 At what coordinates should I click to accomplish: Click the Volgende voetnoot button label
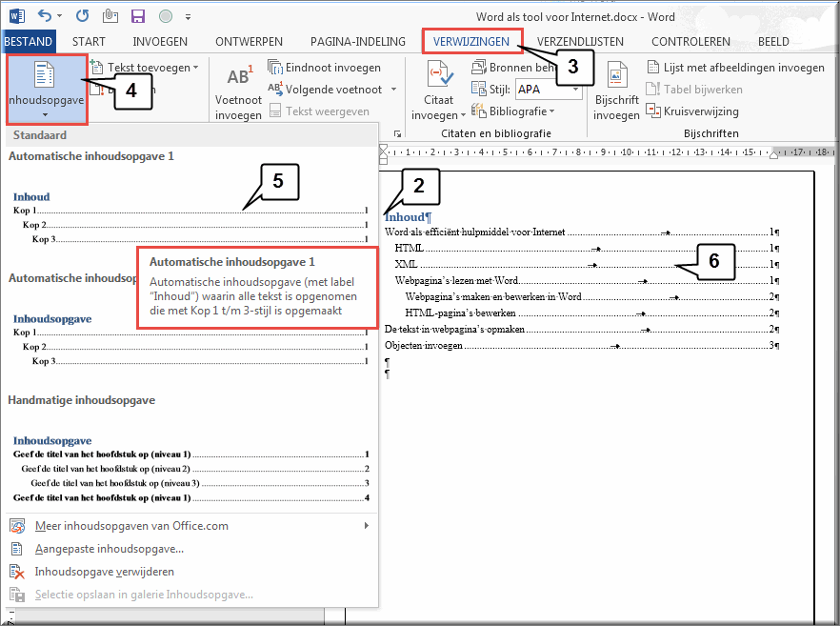(x=333, y=90)
